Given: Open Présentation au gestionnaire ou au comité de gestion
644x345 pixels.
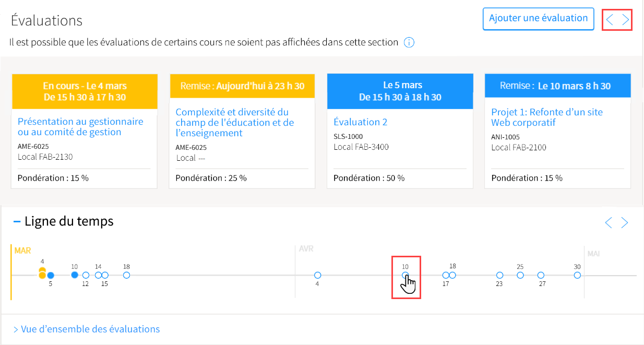Looking at the screenshot, I should click(80, 127).
